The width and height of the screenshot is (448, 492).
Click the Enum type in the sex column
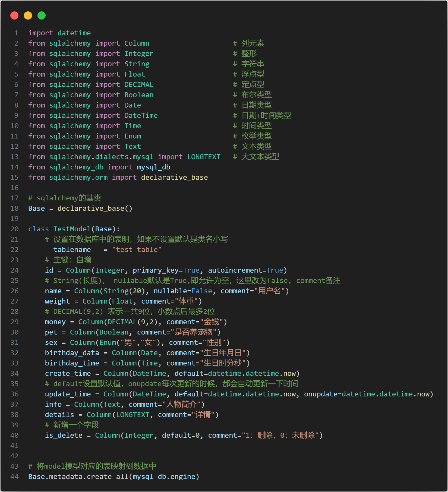108,342
